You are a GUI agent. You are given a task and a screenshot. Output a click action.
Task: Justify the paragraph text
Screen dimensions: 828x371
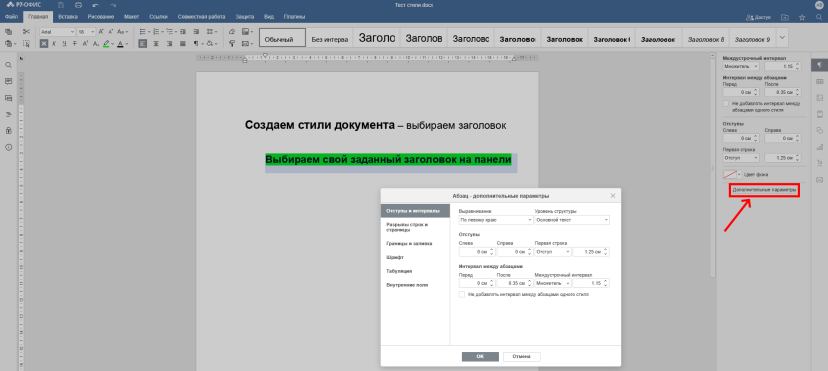(x=183, y=43)
